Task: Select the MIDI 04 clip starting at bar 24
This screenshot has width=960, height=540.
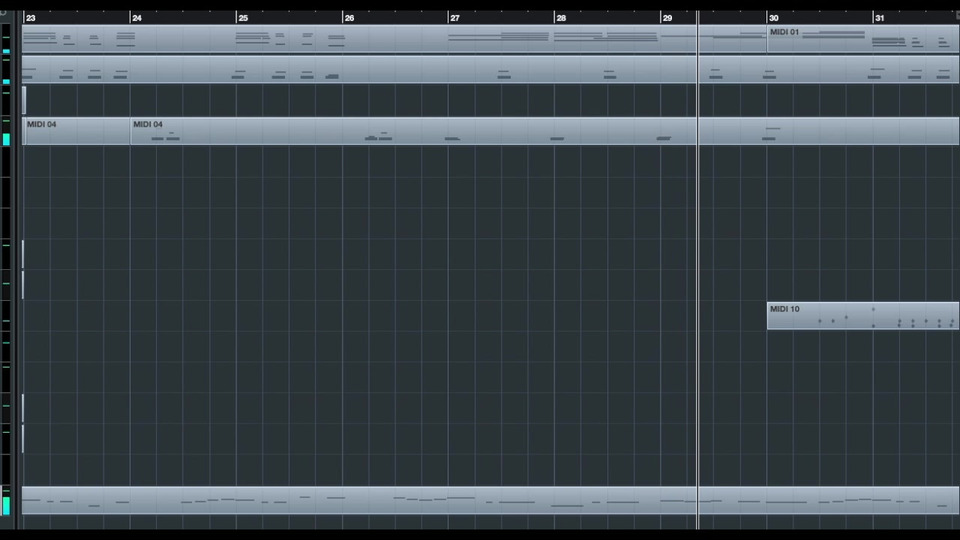Action: pos(544,131)
